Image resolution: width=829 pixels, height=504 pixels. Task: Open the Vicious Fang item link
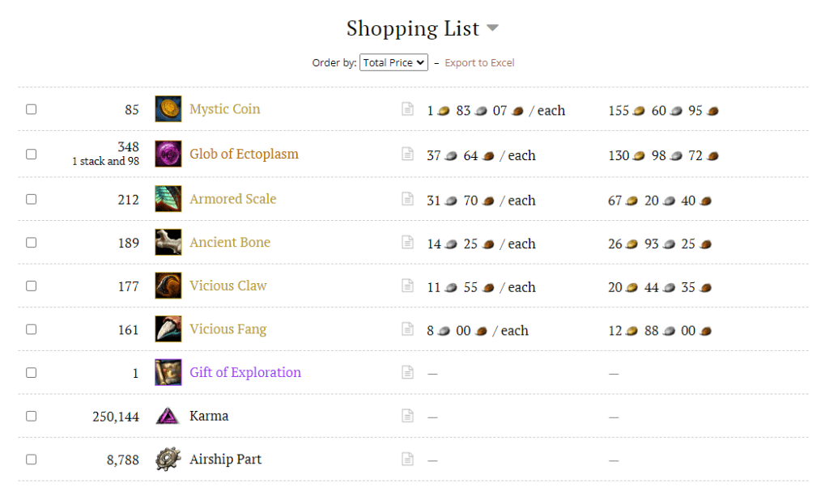coord(227,329)
